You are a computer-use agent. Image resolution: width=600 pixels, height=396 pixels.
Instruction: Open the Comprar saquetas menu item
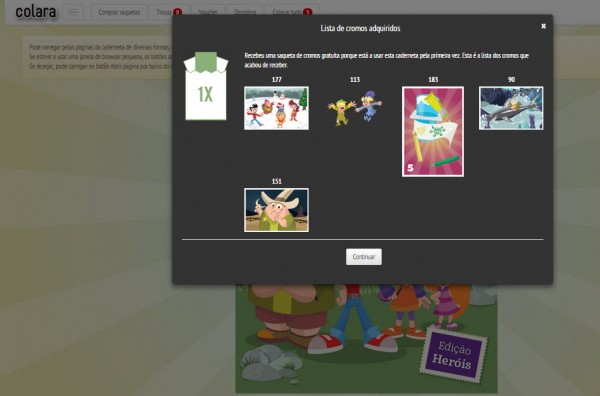[119, 12]
